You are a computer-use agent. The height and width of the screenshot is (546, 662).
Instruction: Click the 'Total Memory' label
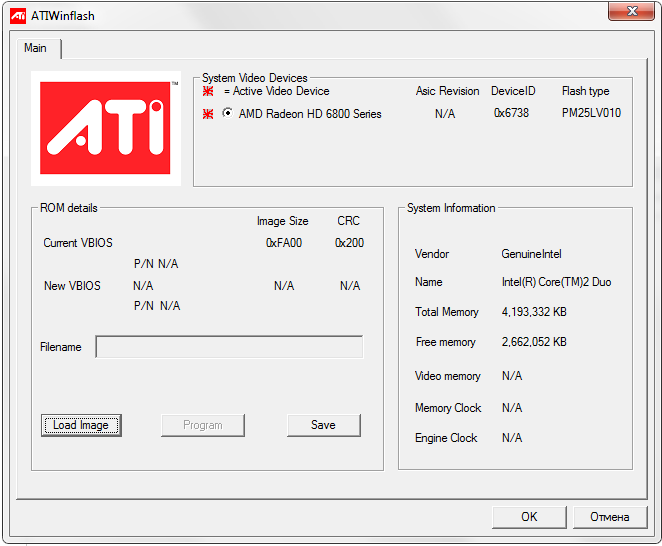(447, 312)
